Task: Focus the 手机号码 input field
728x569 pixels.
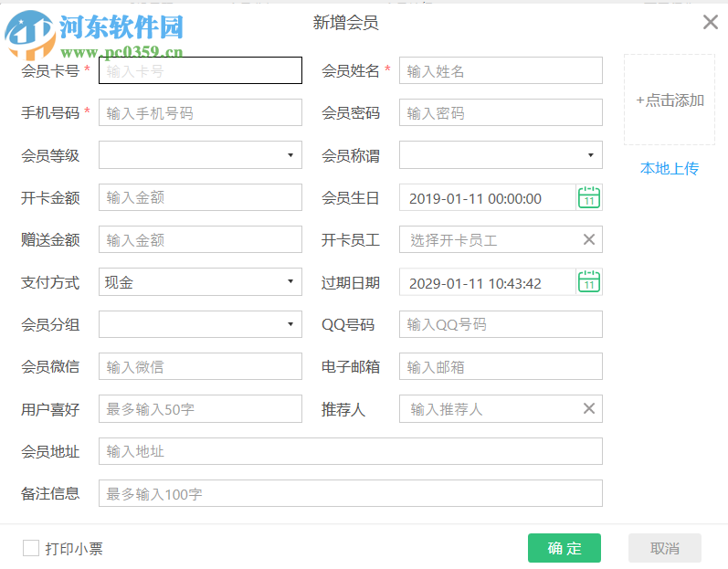Action: (x=200, y=112)
